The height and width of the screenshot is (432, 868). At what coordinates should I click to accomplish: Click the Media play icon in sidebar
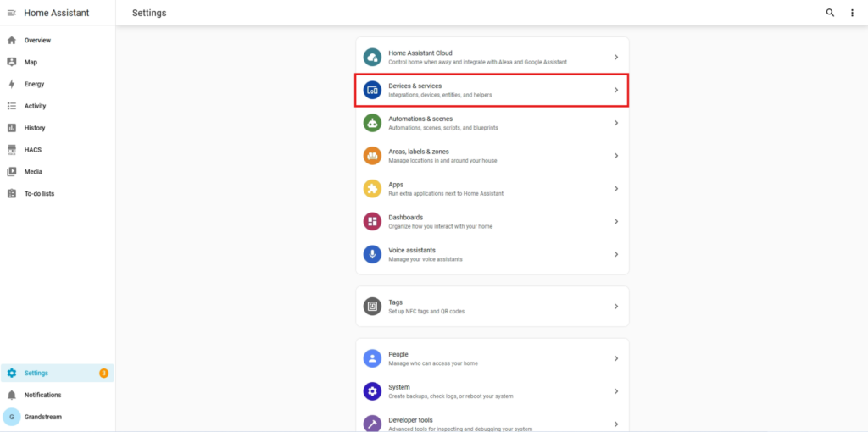click(12, 171)
